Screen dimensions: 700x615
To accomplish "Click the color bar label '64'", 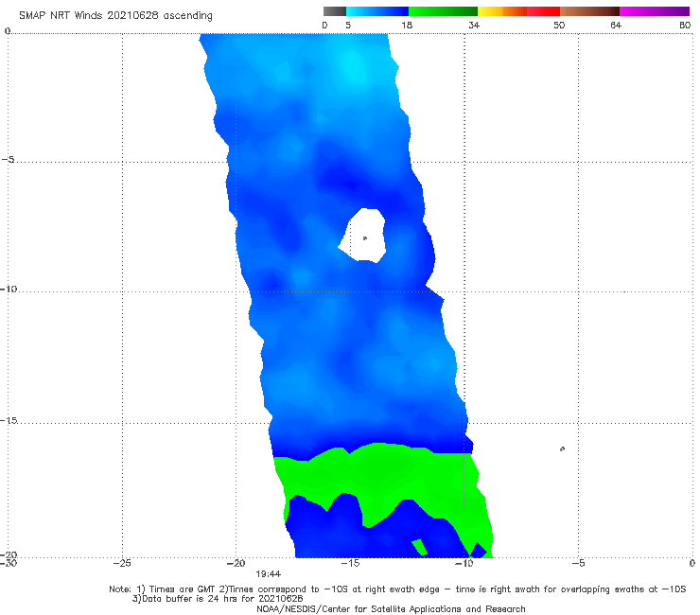I will pyautogui.click(x=616, y=26).
